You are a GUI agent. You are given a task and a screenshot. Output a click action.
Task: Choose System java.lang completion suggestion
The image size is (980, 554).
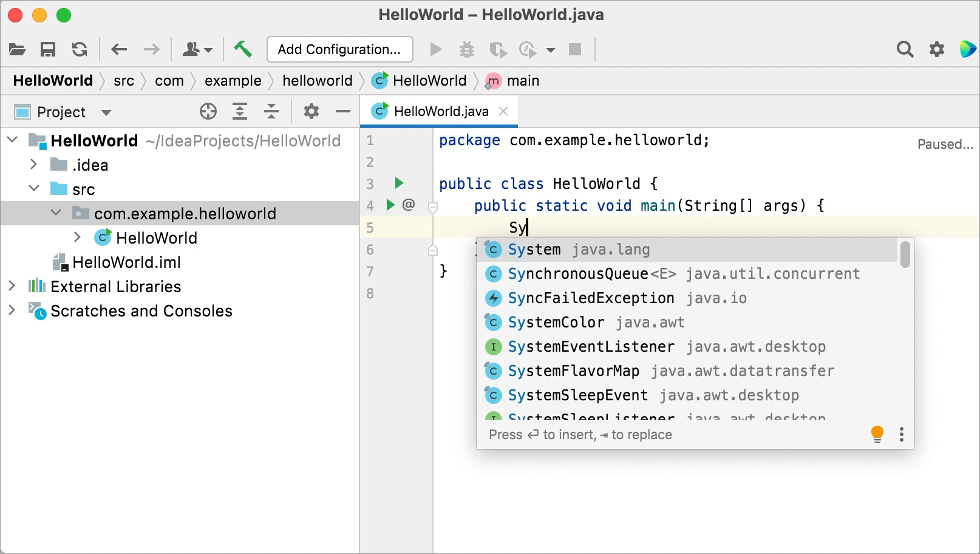[687, 250]
